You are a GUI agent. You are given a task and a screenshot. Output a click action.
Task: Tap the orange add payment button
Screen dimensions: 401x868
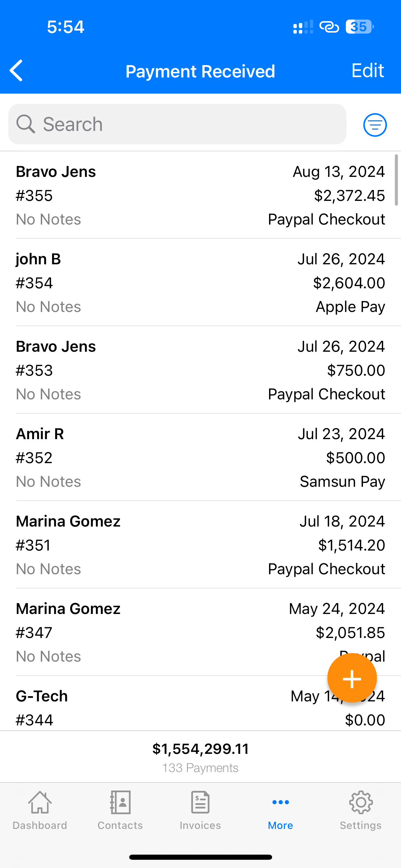point(352,678)
